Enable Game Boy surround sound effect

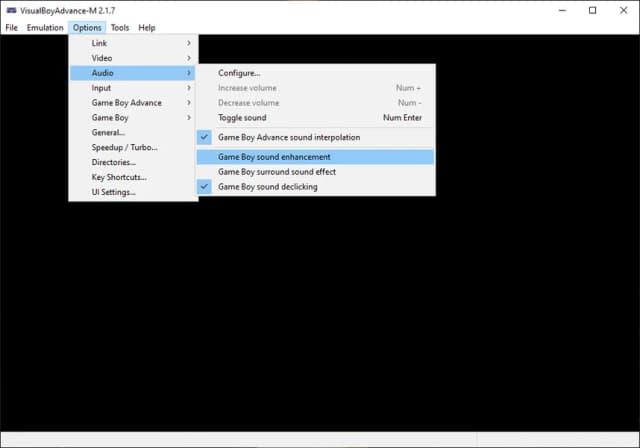315,172
